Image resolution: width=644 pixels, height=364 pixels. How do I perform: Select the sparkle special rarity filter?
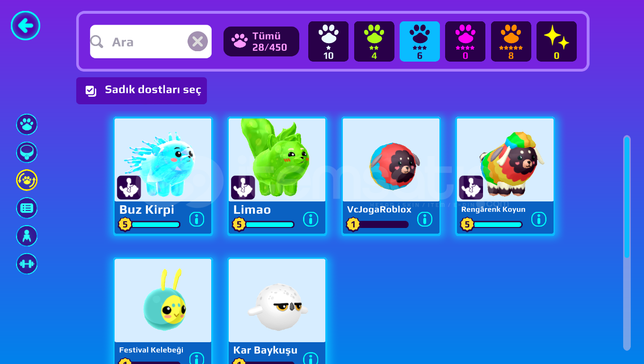pyautogui.click(x=556, y=42)
